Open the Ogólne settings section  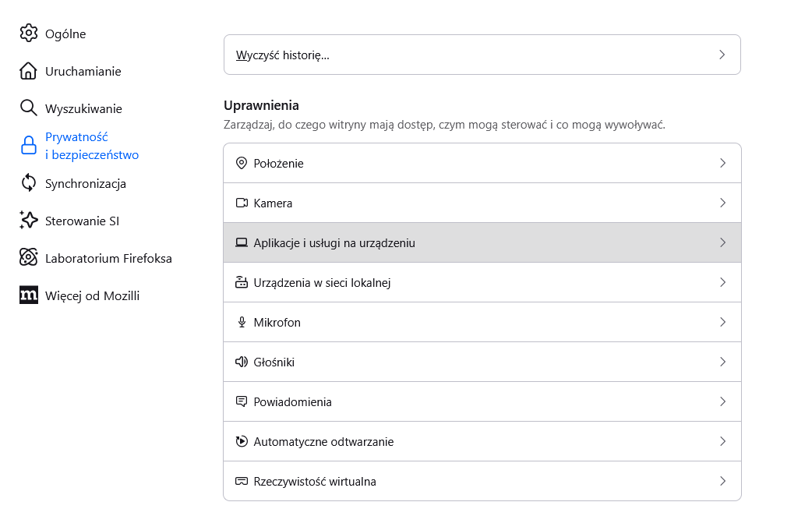tap(65, 34)
